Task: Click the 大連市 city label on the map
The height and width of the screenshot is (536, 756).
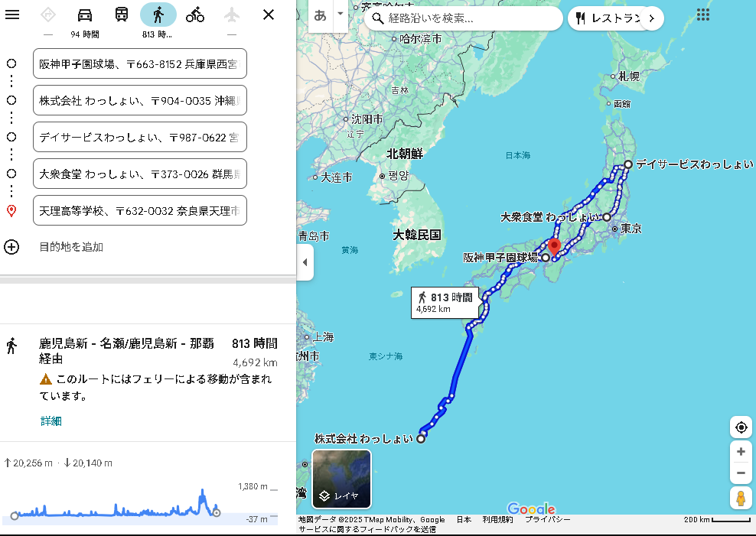Action: click(x=337, y=177)
